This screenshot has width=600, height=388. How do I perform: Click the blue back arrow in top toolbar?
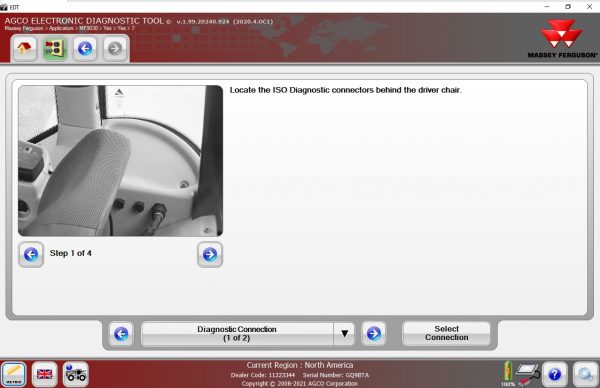tap(85, 49)
